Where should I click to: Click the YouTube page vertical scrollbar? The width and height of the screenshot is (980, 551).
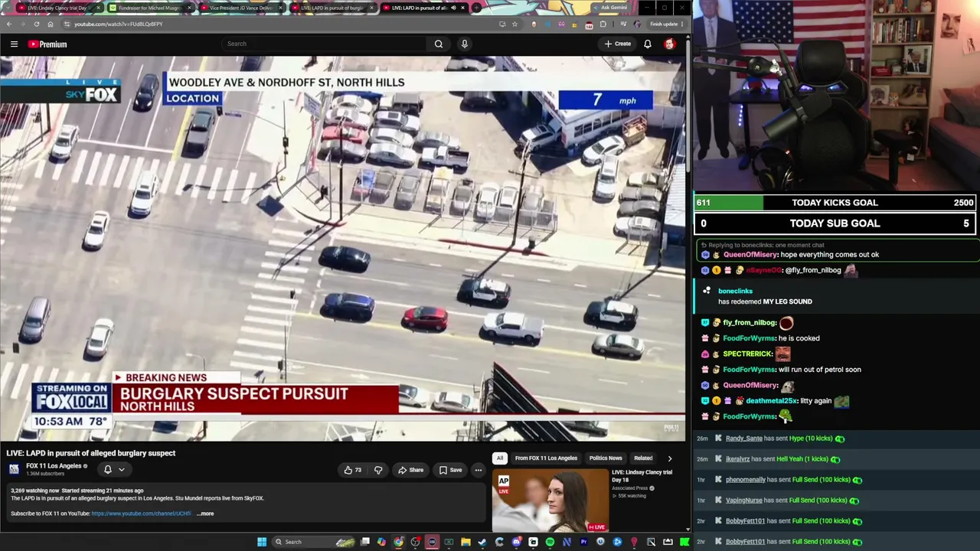[688, 107]
